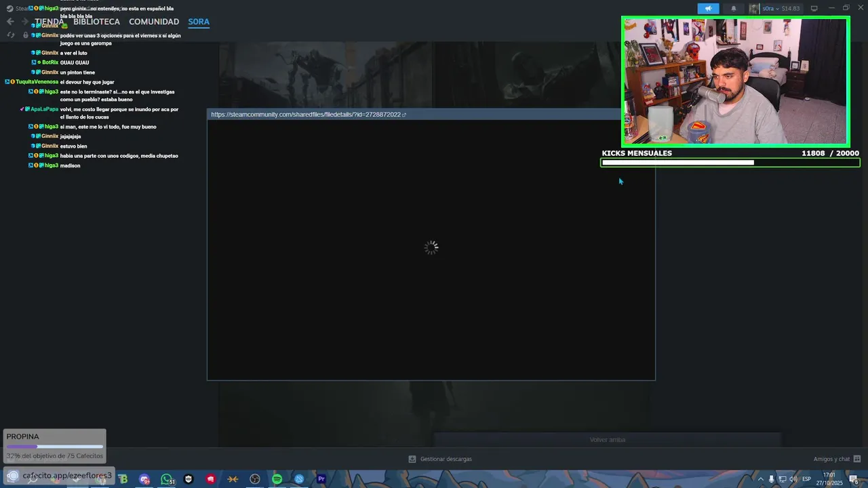
Task: Switch the ESP input language
Action: (x=806, y=479)
